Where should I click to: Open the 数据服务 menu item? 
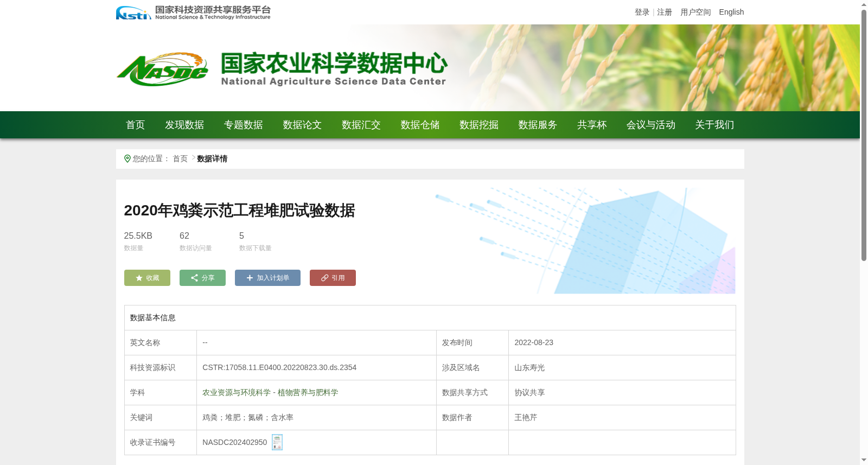click(x=538, y=125)
